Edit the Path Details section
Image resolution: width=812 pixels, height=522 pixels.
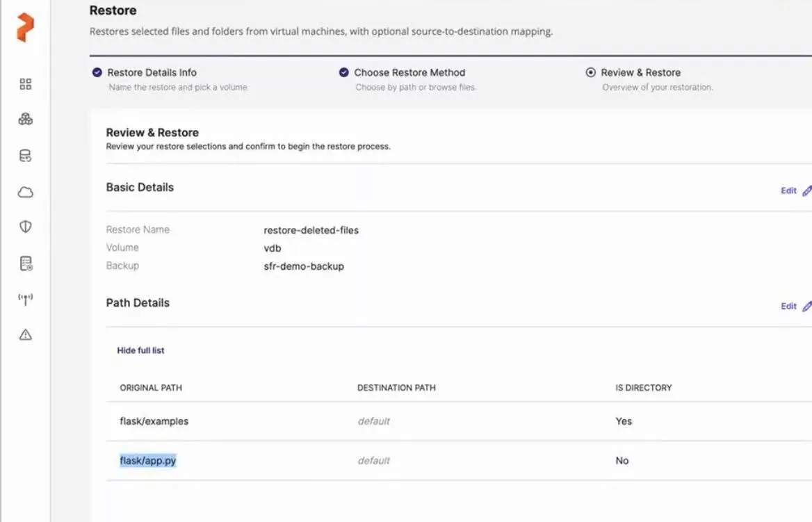795,306
